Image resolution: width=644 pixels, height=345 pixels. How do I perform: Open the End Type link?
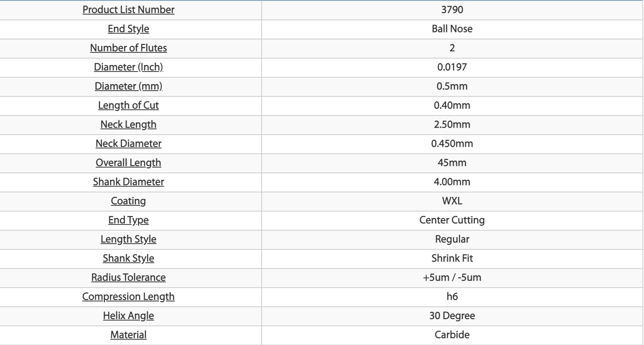click(x=128, y=220)
